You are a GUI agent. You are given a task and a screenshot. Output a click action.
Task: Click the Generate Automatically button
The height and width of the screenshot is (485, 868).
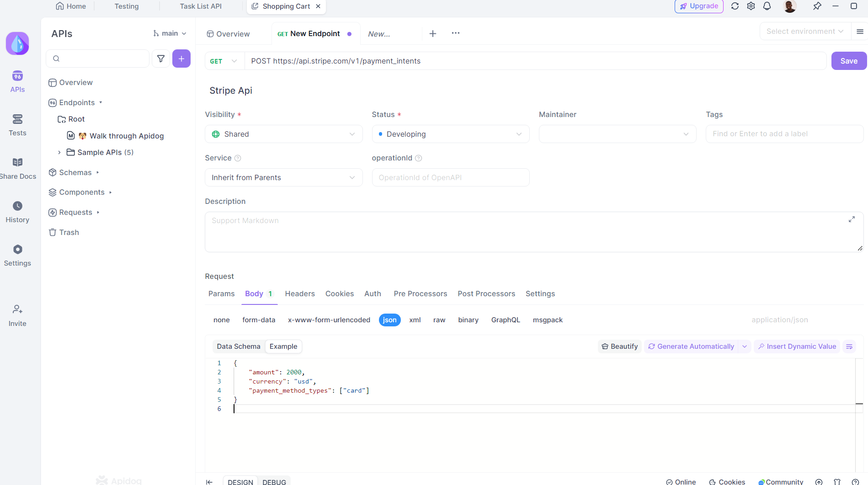pos(691,346)
